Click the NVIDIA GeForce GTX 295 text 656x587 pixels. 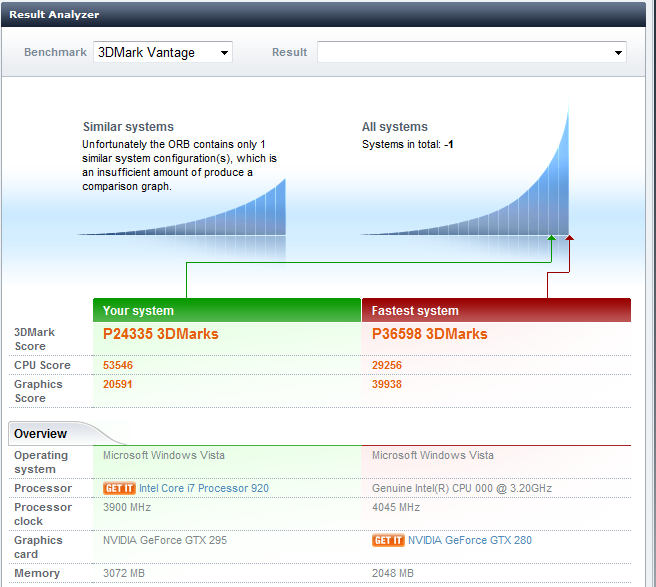point(165,540)
